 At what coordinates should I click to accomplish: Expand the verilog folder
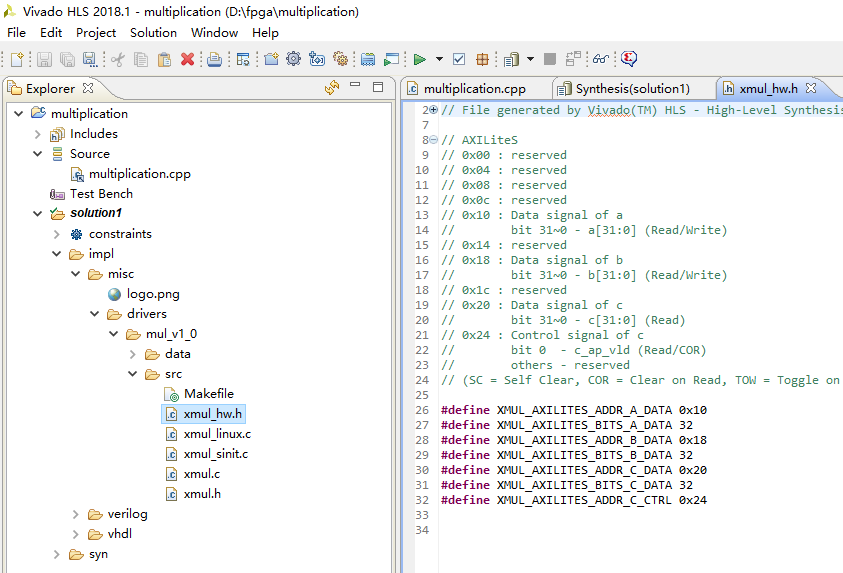click(x=76, y=514)
